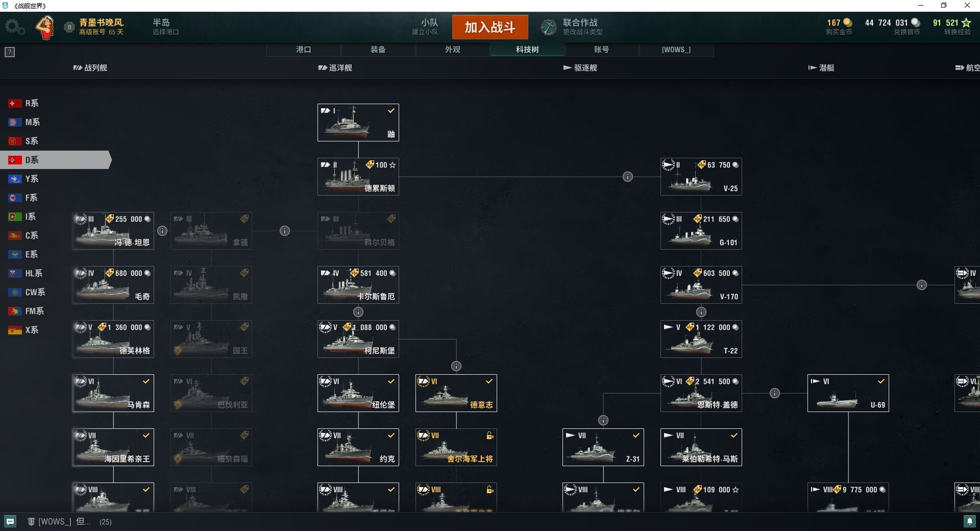Click 转换经验 free XP link
The height and width of the screenshot is (531, 980).
[x=957, y=32]
